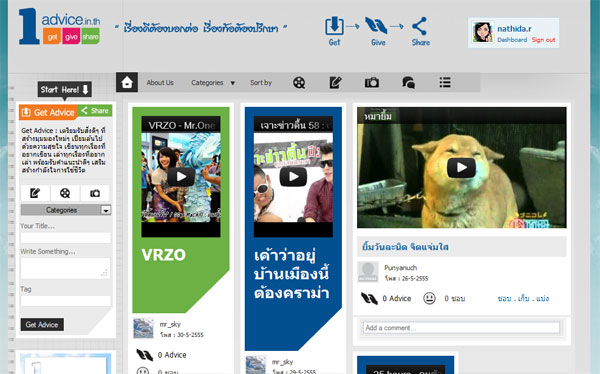Image resolution: width=600 pixels, height=374 pixels.
Task: Filter by articles using pencil icon in navbar
Action: [x=336, y=82]
